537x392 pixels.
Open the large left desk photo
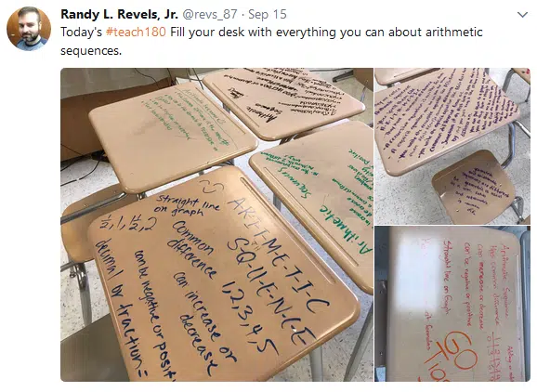(x=216, y=225)
